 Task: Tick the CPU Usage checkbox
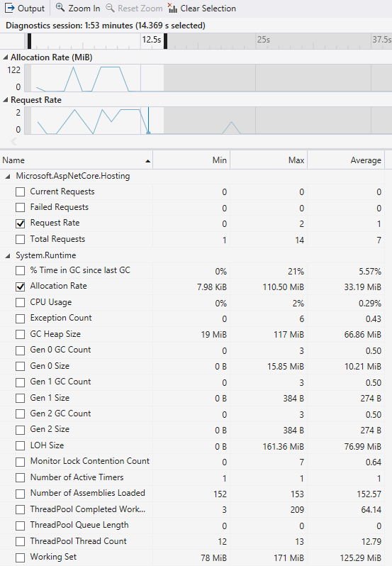click(x=20, y=302)
